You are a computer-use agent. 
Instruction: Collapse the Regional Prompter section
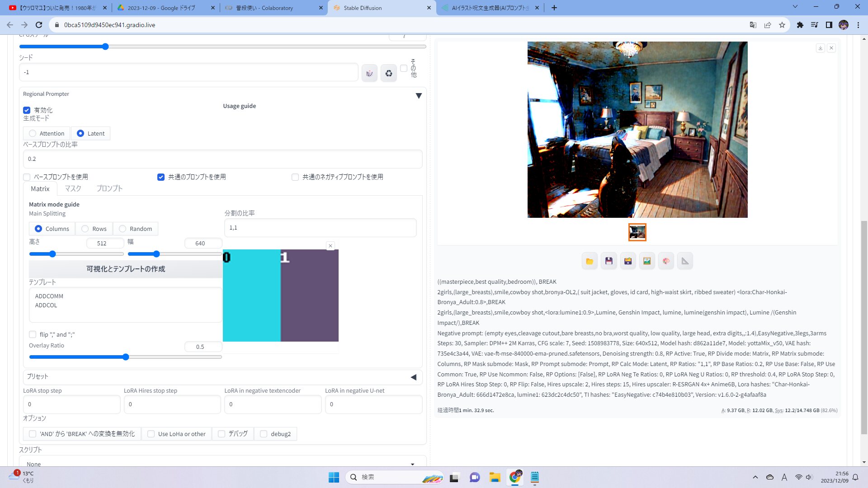coord(419,96)
